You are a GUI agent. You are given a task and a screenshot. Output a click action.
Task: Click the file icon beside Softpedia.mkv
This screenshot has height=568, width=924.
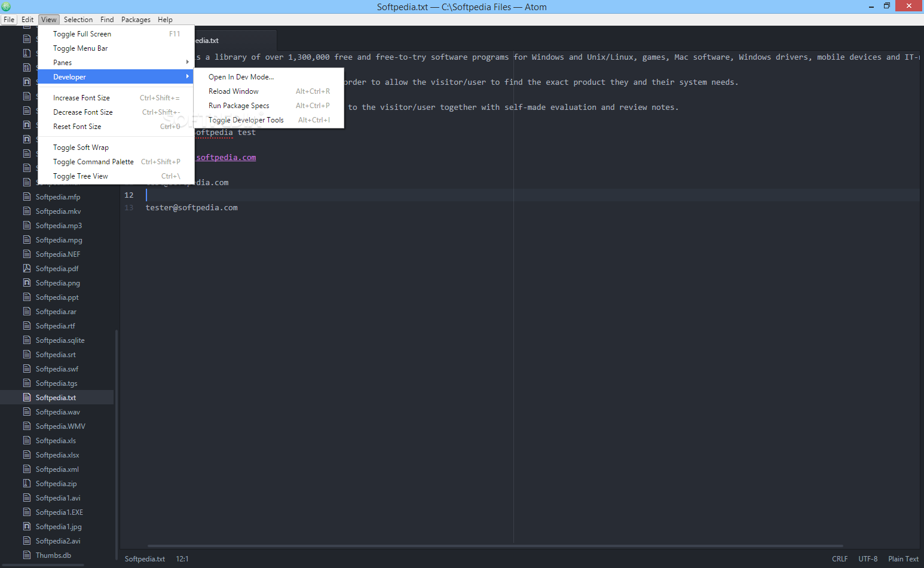coord(27,211)
